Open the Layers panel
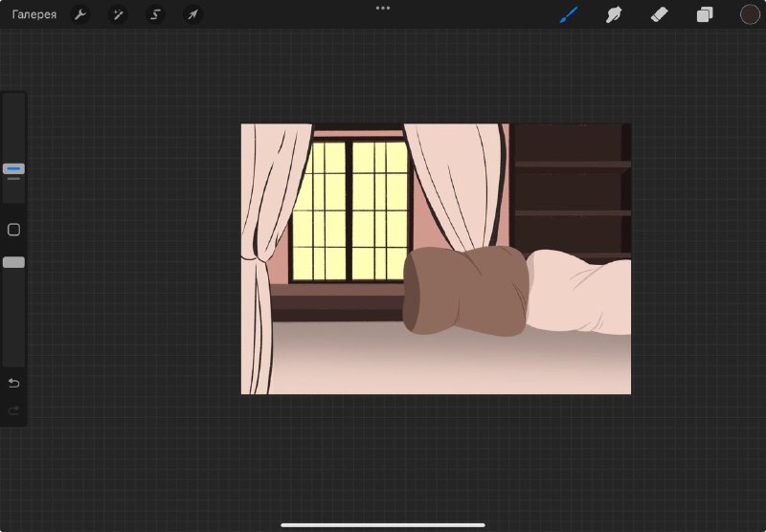The height and width of the screenshot is (532, 766). [705, 14]
